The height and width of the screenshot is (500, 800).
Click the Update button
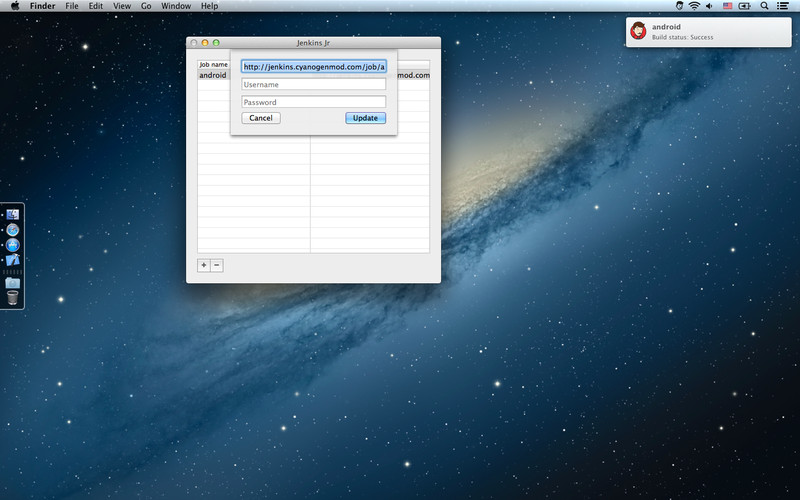click(365, 118)
